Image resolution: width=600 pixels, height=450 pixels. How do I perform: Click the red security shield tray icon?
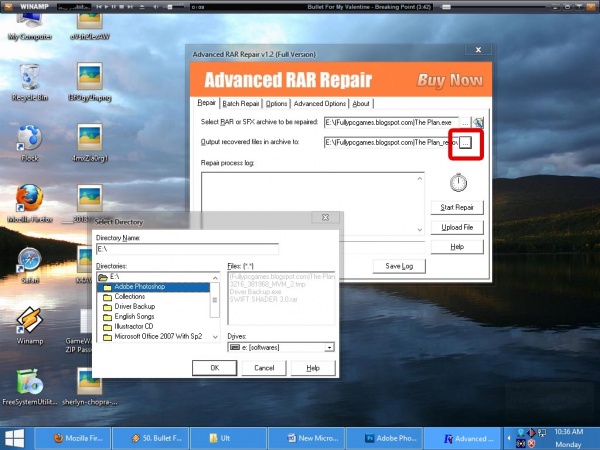click(532, 443)
